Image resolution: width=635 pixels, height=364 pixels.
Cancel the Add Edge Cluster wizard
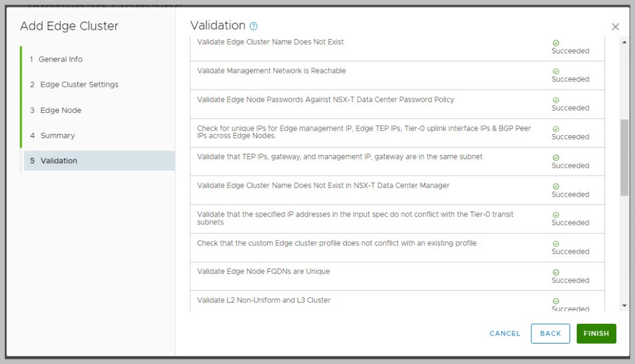[x=505, y=334]
